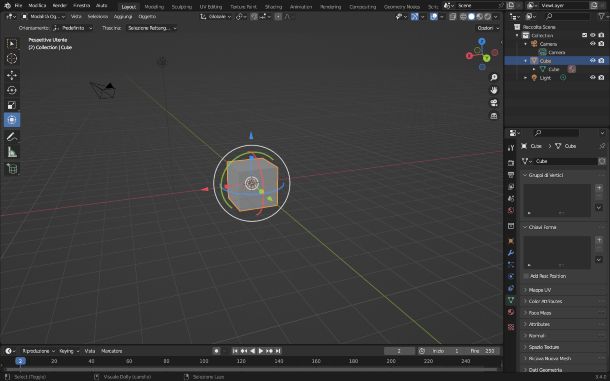The height and width of the screenshot is (381, 610).
Task: Switch to Sculpting workspace tab
Action: pyautogui.click(x=182, y=7)
